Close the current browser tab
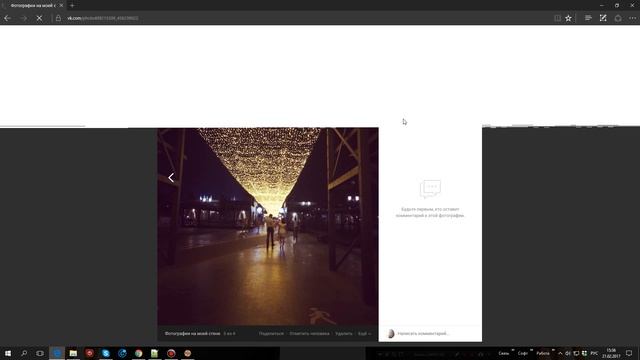This screenshot has height=360, width=640. [61, 5]
